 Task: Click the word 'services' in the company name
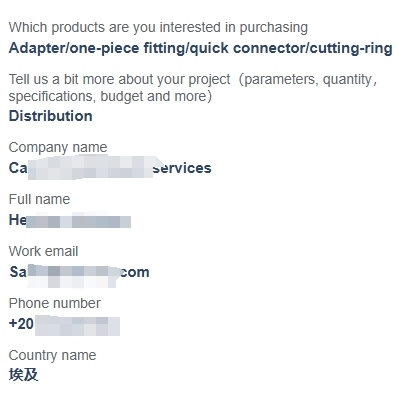coord(182,168)
